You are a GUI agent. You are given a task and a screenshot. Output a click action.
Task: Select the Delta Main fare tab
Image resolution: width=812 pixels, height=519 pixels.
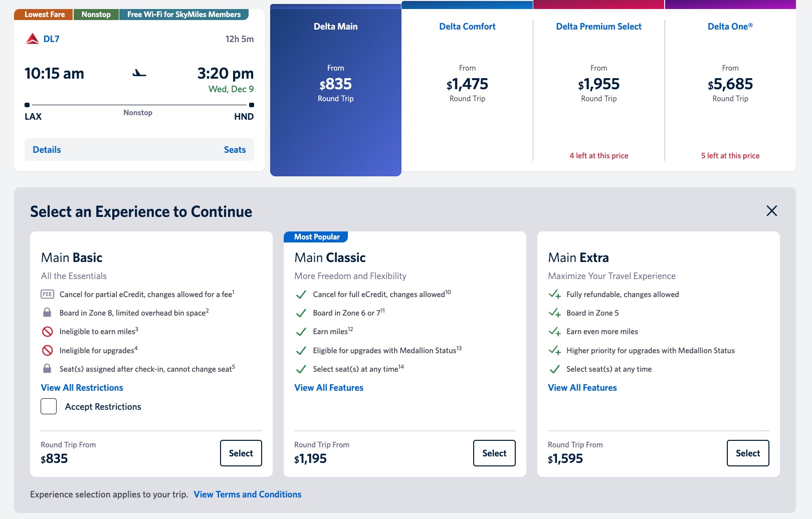[x=336, y=90]
